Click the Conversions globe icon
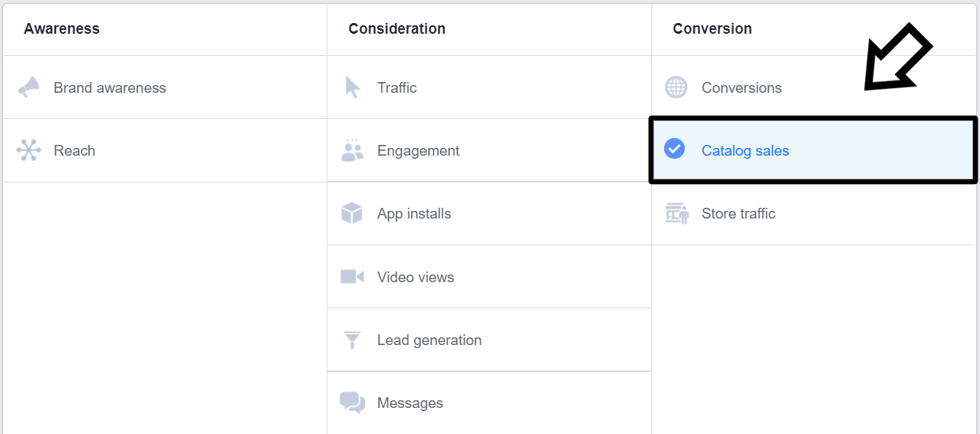 676,87
